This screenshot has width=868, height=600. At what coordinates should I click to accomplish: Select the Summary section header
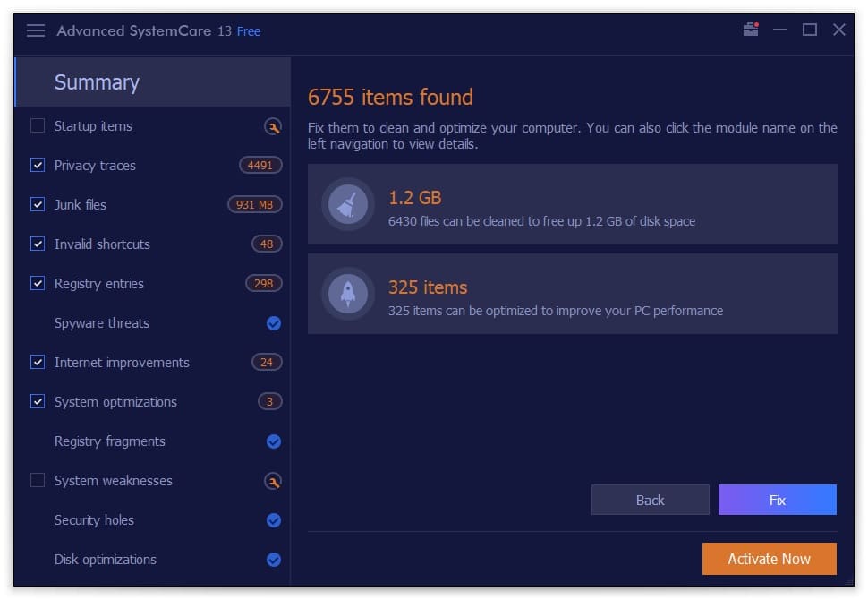coord(153,82)
